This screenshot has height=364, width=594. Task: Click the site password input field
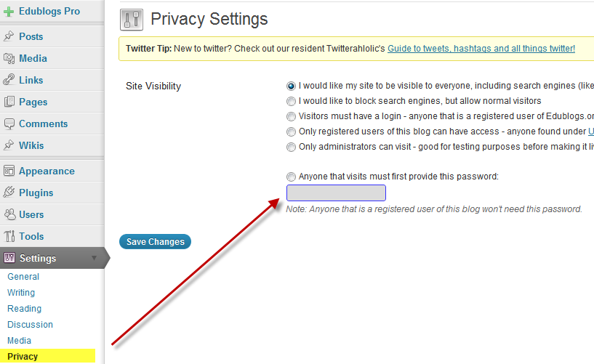tap(336, 193)
